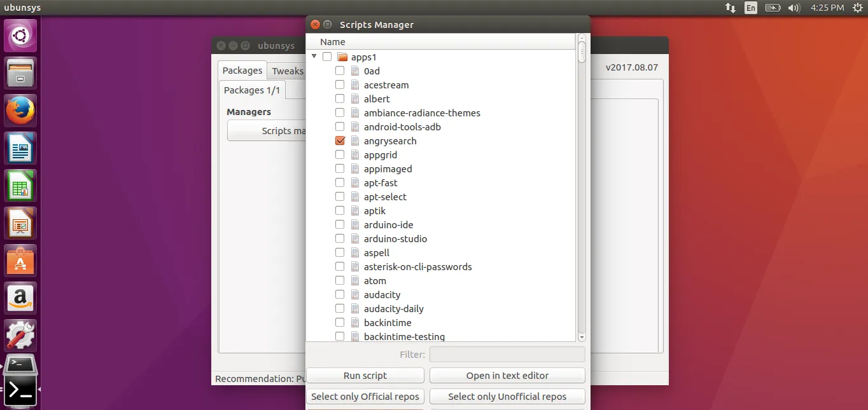This screenshot has height=410, width=868.
Task: Uncheck the angrysearch checkbox
Action: click(340, 141)
